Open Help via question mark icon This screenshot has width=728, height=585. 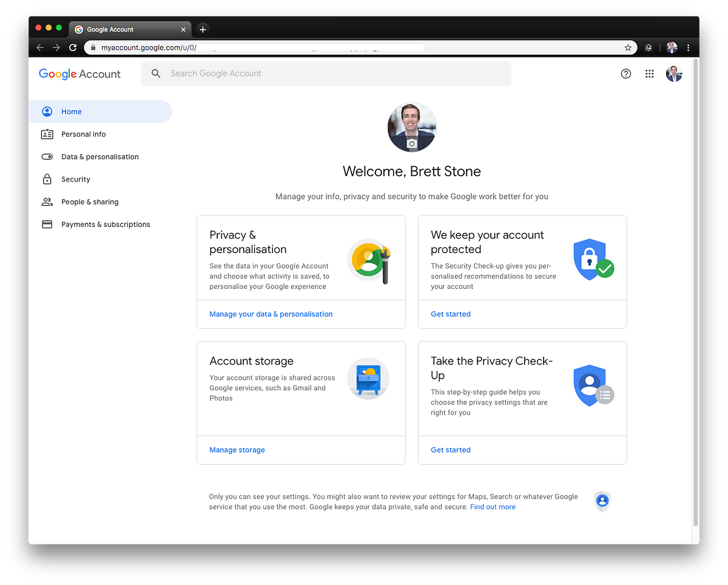click(x=626, y=73)
